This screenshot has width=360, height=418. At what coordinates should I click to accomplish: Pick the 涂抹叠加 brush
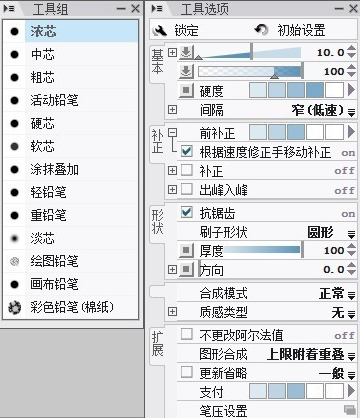tap(71, 169)
